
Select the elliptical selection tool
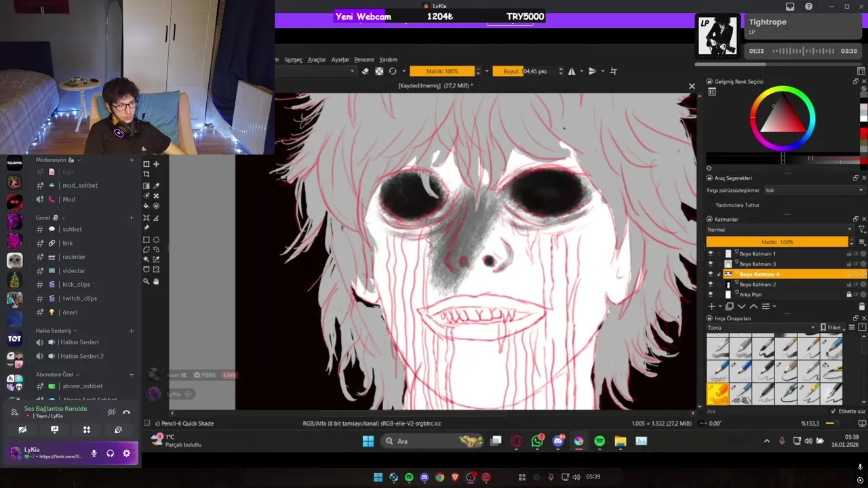[156, 239]
